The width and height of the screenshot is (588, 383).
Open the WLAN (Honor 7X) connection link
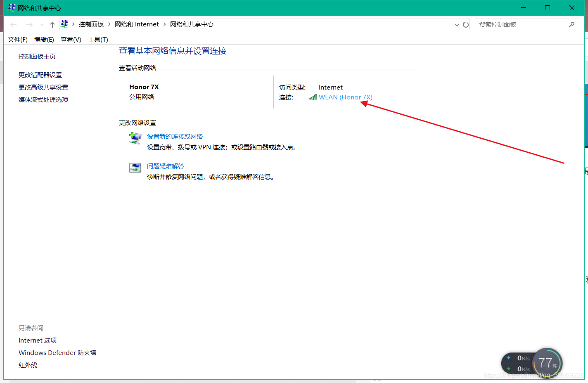345,97
